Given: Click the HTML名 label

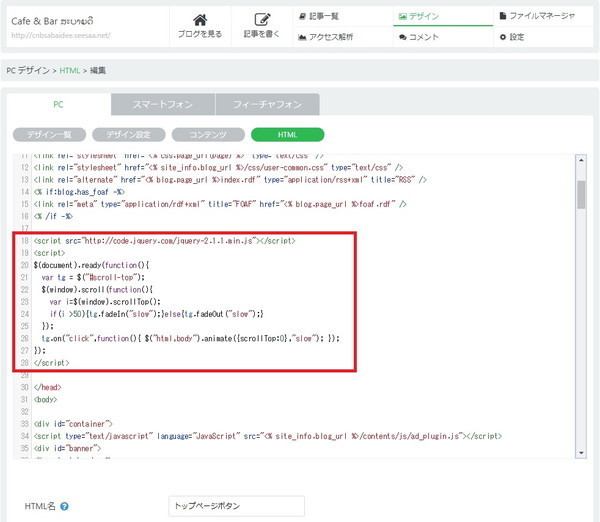Looking at the screenshot, I should tap(40, 506).
